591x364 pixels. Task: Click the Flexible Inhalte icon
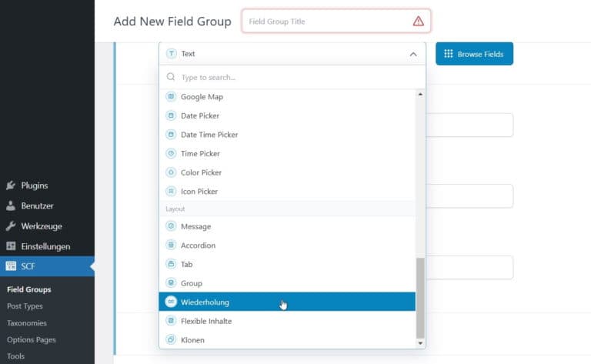tap(171, 321)
